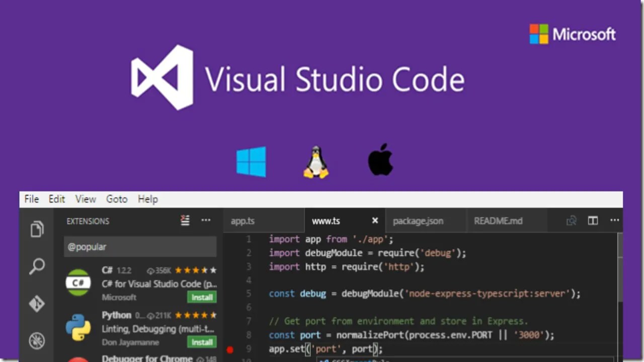The image size is (644, 362).
Task: Open the Goto menu
Action: coord(117,199)
